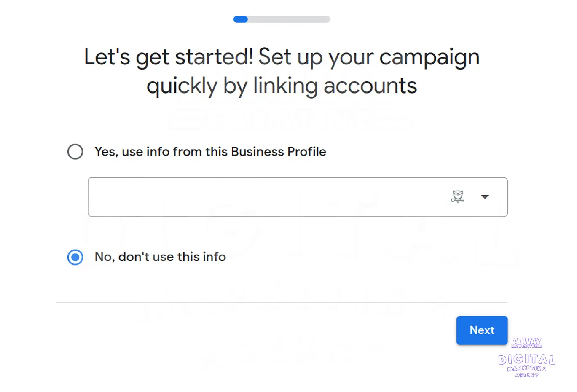Click the Adway Creative watermark logo
577x392 pixels.
point(526,343)
